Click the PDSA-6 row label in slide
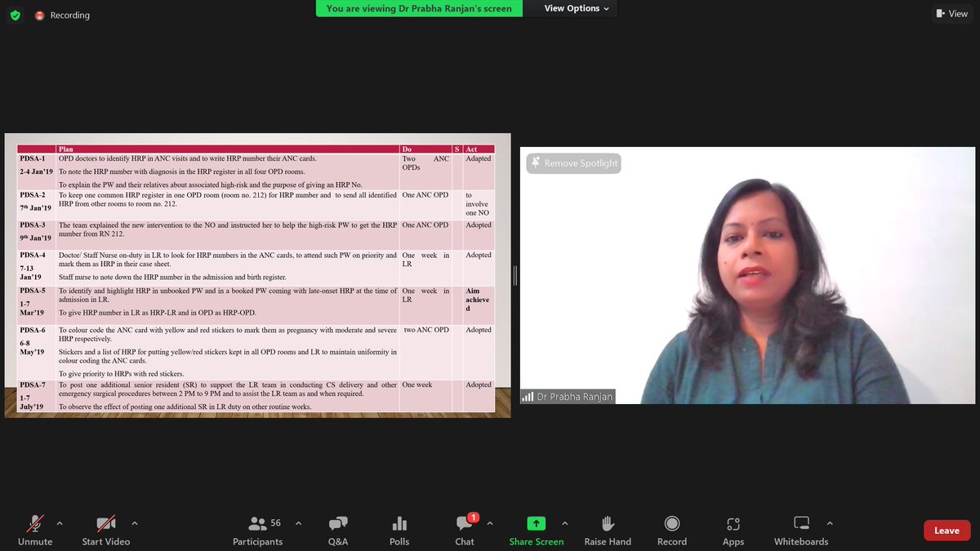 (x=33, y=330)
